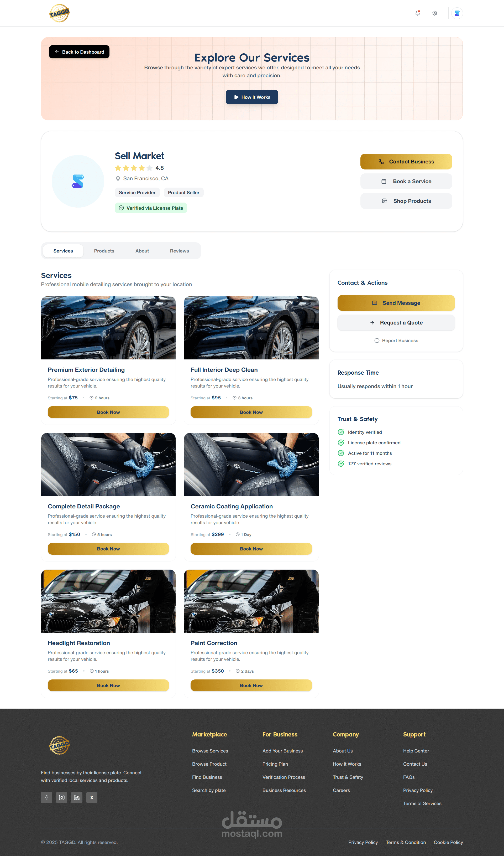The image size is (504, 856).
Task: Click the Sell Market business logo avatar
Action: [78, 181]
